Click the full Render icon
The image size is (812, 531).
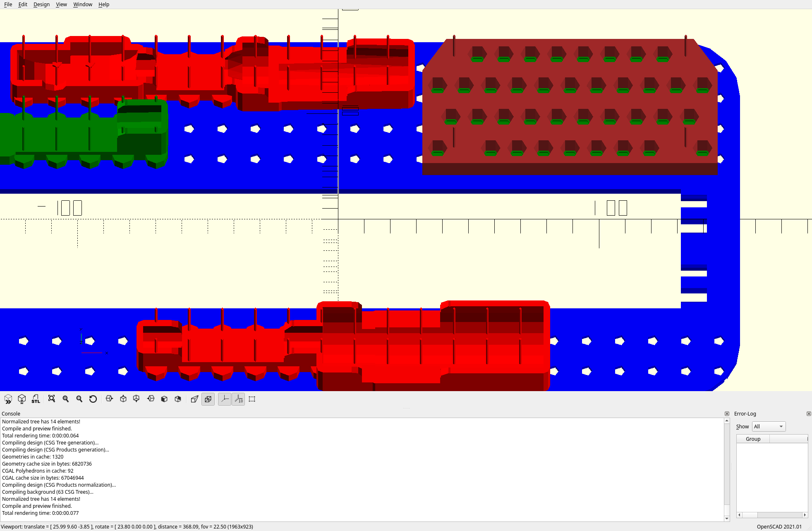pyautogui.click(x=22, y=399)
